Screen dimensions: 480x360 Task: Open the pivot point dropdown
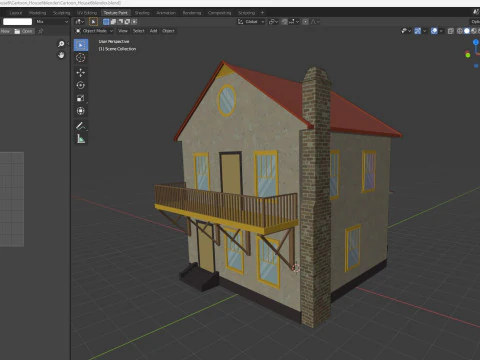tap(273, 22)
